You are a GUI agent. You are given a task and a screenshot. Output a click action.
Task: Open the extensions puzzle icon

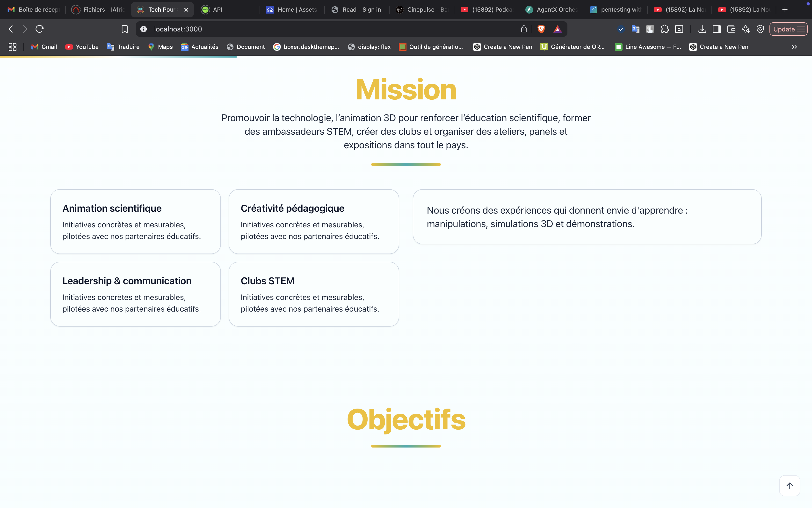(x=664, y=29)
